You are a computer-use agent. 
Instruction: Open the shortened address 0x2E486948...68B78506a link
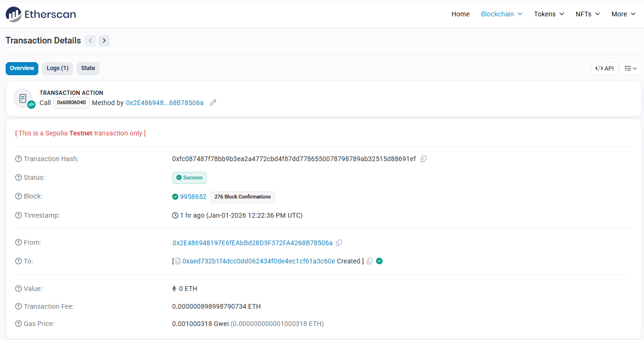coord(165,103)
